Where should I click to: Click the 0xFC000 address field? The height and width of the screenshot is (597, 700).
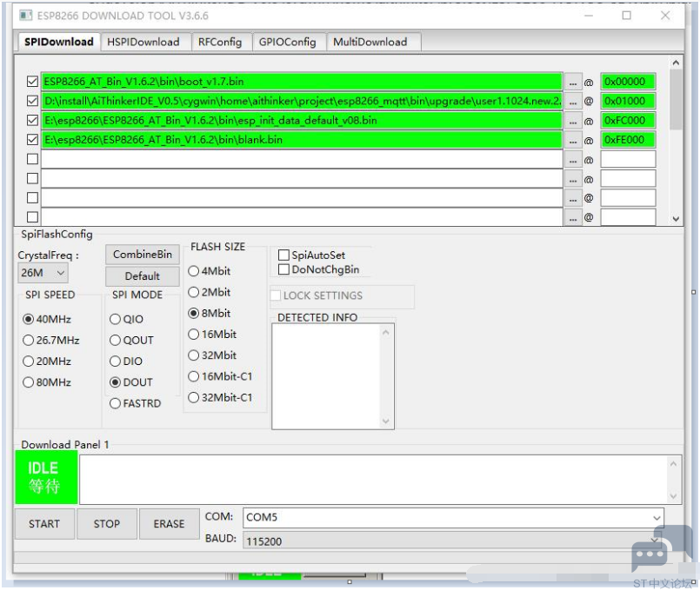point(628,121)
